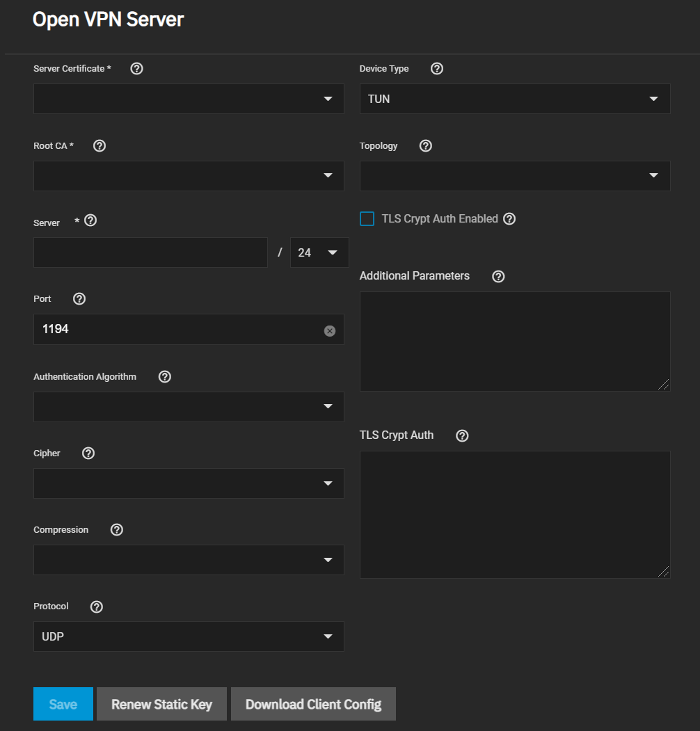
Task: Expand the Topology dropdown
Action: coord(515,176)
